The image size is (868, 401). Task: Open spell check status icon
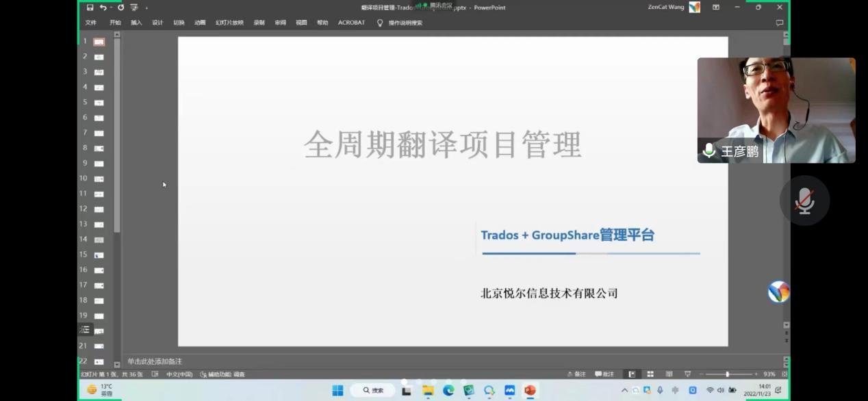pos(155,374)
